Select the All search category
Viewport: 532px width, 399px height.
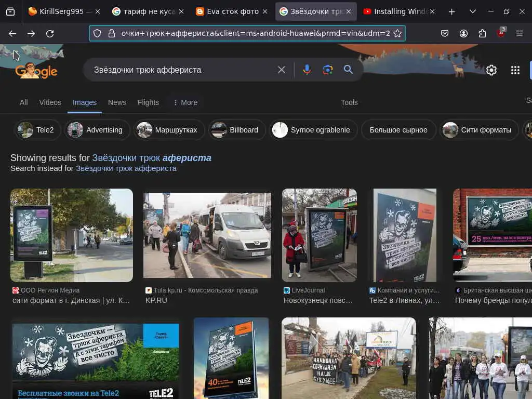pos(24,102)
